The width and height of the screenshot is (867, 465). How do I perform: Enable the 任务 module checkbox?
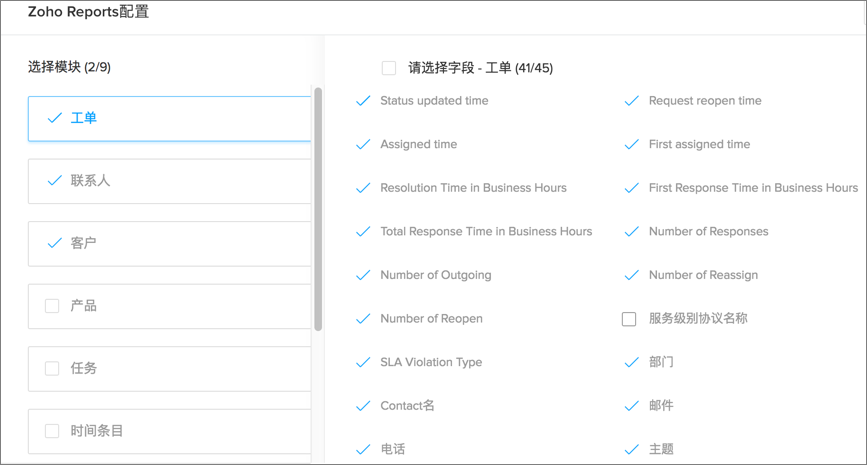[52, 368]
